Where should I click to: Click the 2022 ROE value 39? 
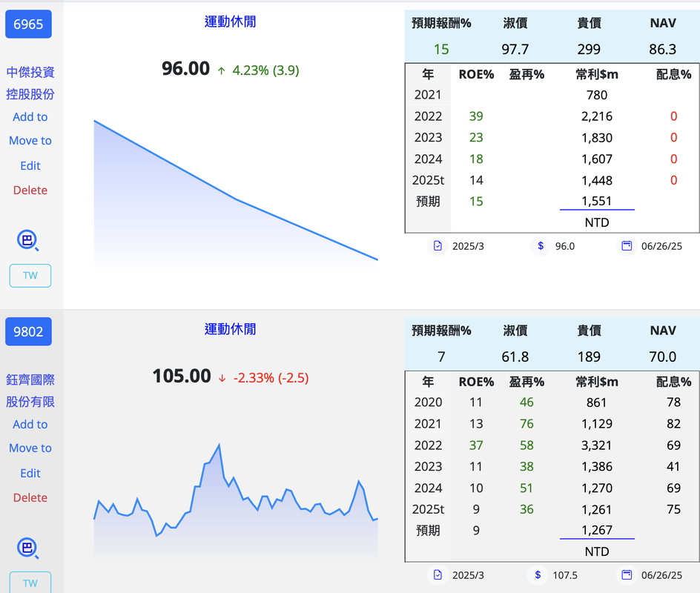476,116
